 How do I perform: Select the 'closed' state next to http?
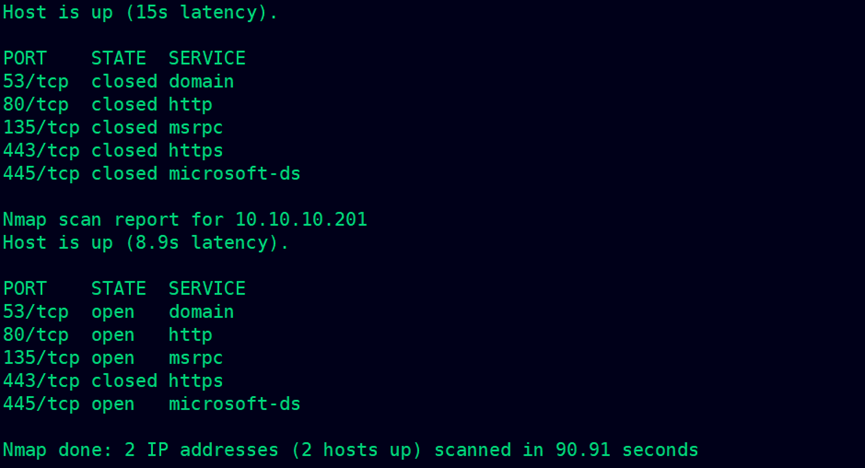tap(124, 104)
